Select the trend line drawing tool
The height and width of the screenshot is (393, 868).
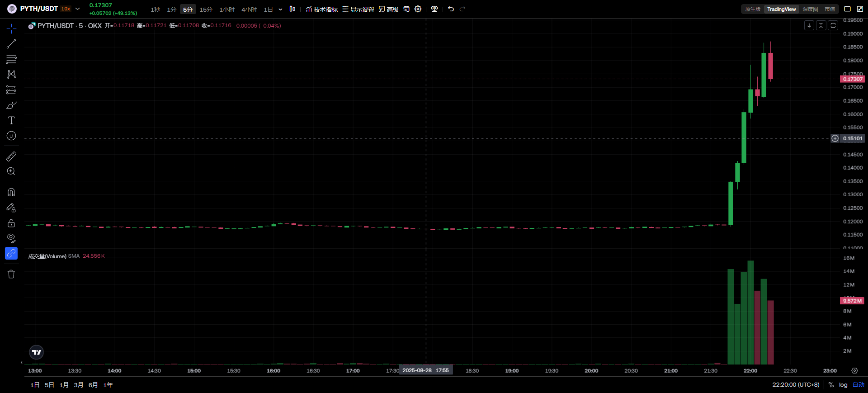[x=11, y=44]
